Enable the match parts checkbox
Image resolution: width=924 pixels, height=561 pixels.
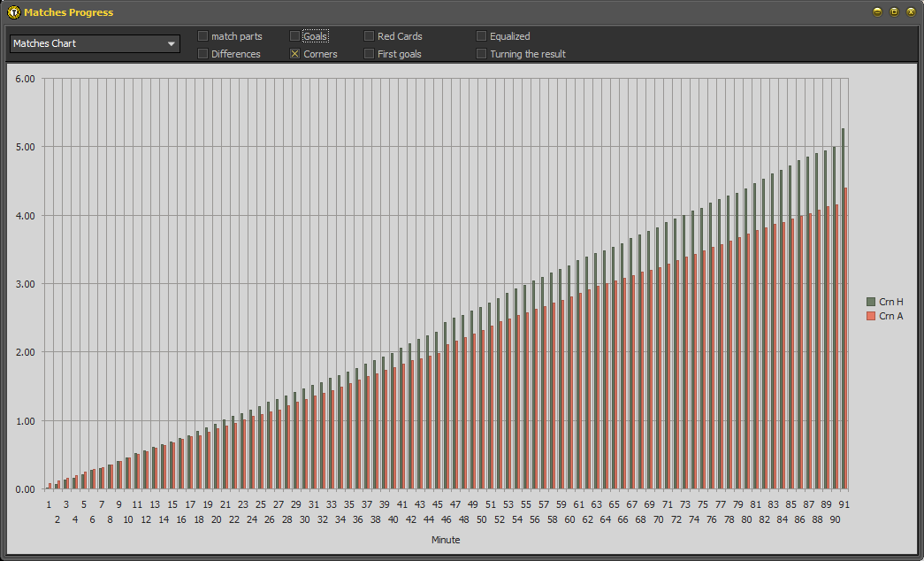202,36
